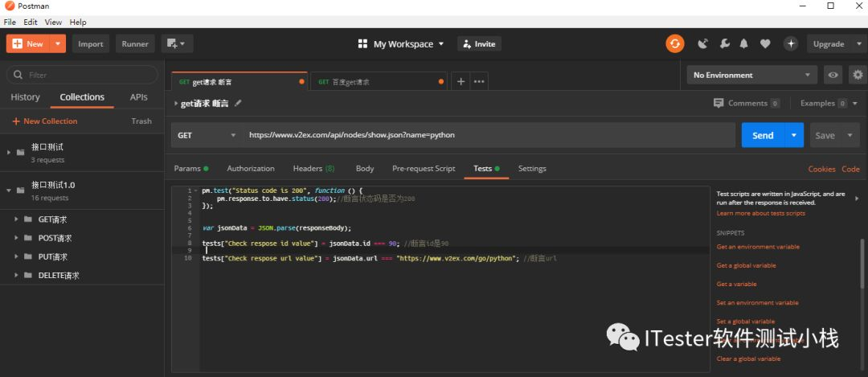Expand the 接口测试 collection

9,152
